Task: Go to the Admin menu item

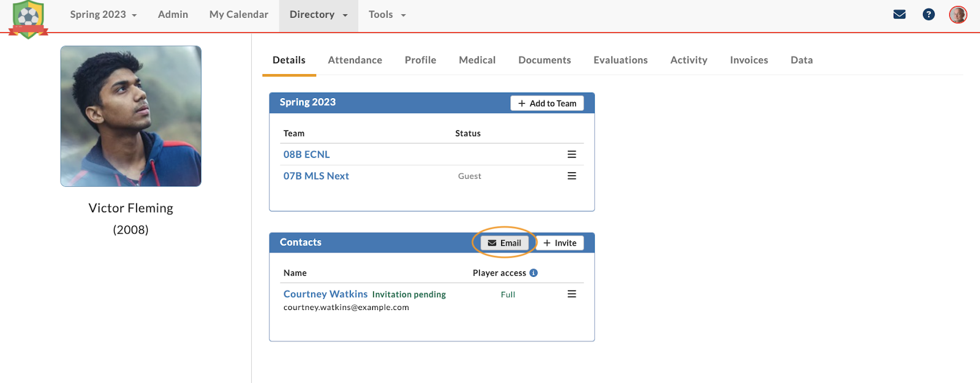Action: [173, 15]
